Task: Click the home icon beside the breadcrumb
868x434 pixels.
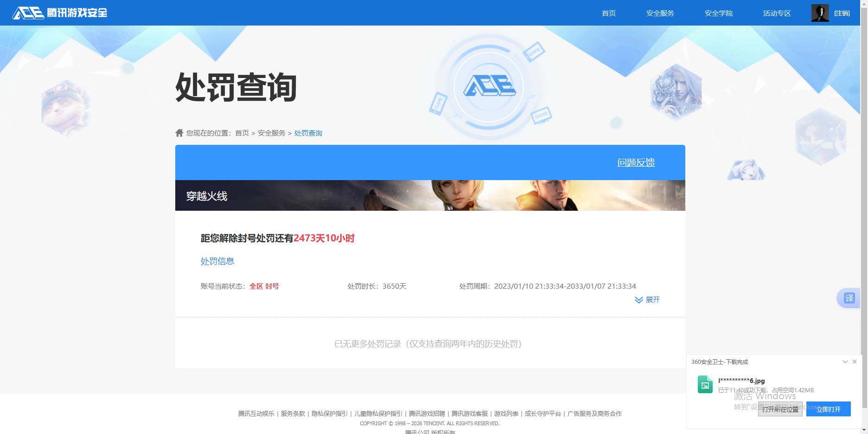Action: click(x=179, y=132)
